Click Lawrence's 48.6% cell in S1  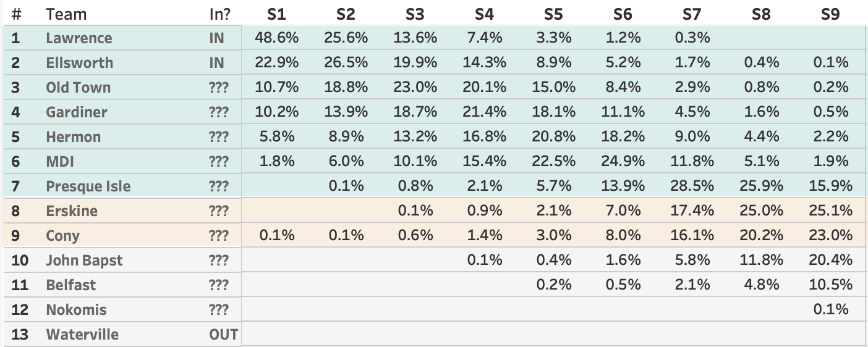tap(276, 38)
